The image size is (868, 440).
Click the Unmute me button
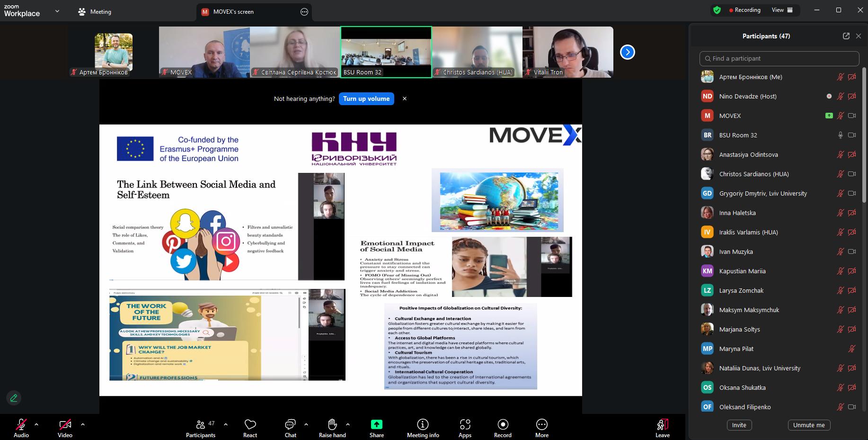coord(808,425)
